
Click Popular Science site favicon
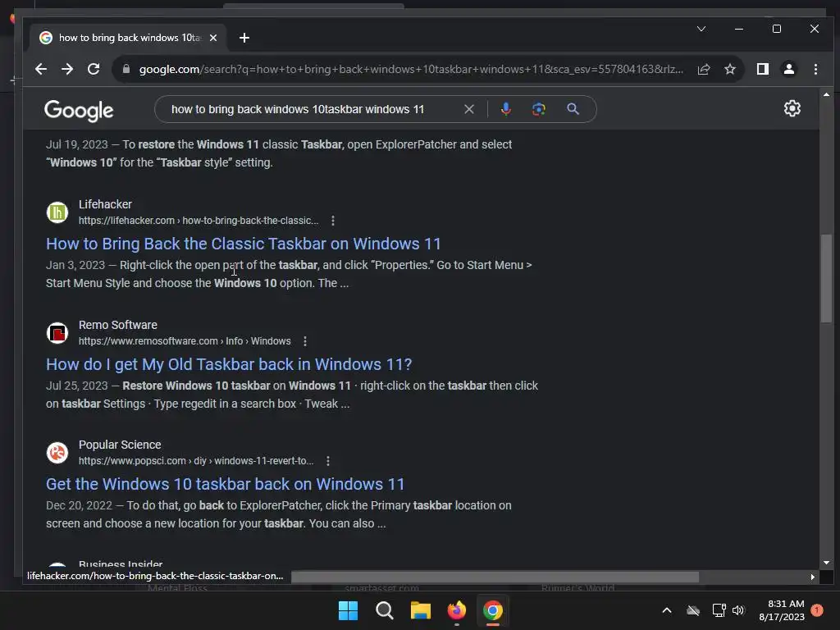click(x=57, y=453)
